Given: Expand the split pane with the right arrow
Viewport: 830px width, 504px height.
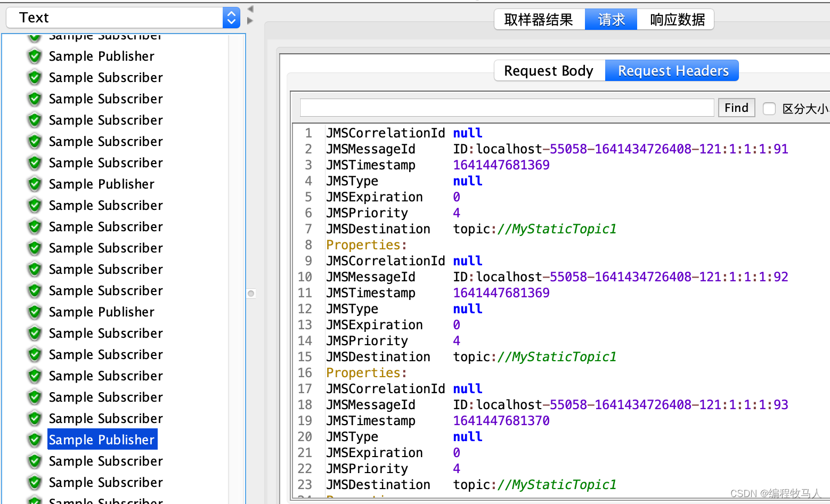Looking at the screenshot, I should click(x=250, y=21).
